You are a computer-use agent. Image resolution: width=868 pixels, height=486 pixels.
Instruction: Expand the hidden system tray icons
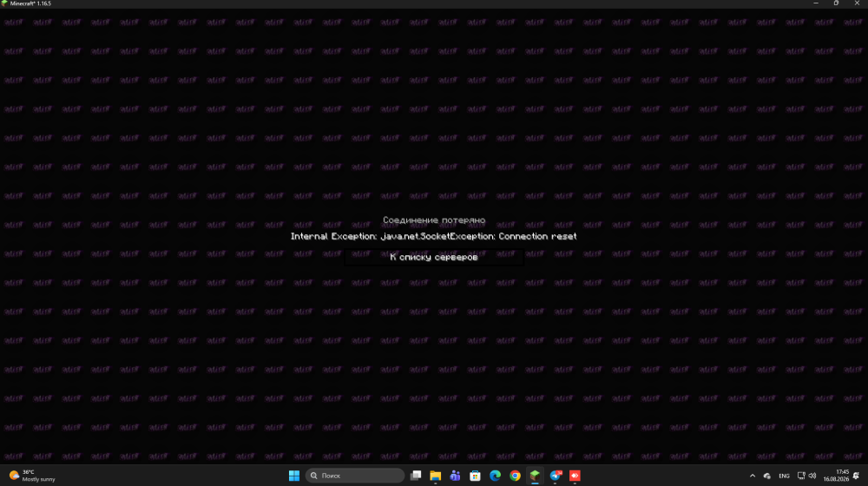[x=753, y=476]
